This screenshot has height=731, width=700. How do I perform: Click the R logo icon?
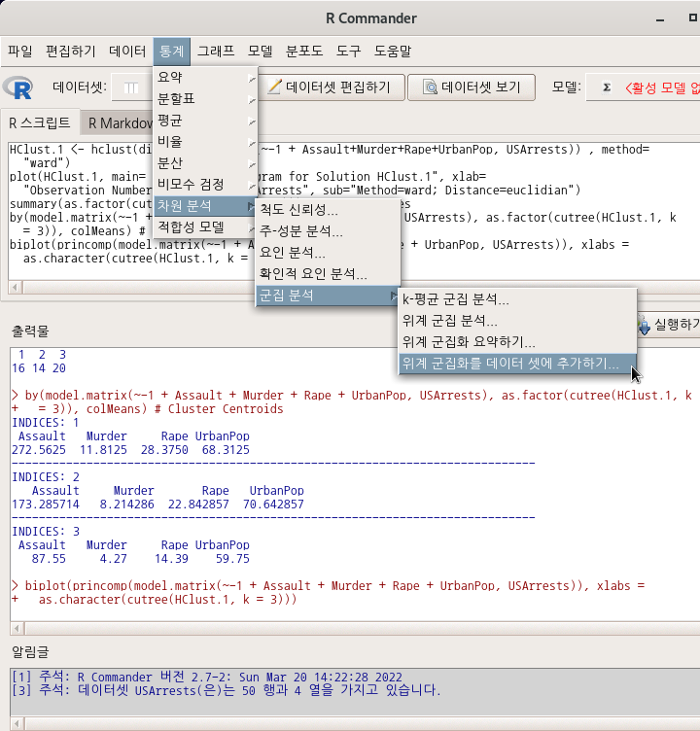click(18, 87)
